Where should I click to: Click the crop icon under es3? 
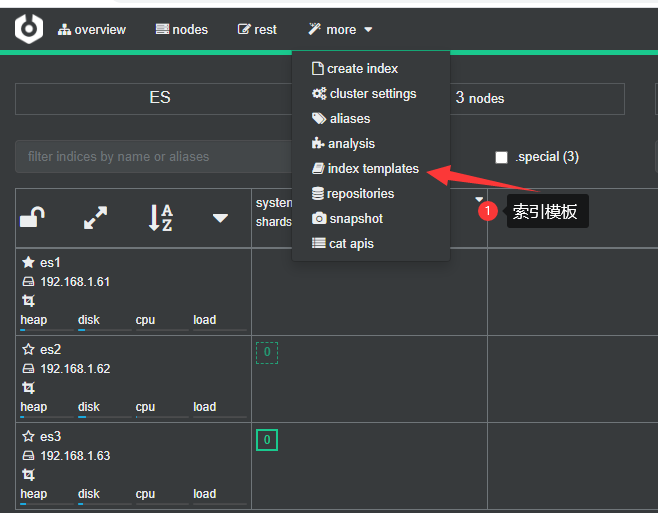point(28,475)
